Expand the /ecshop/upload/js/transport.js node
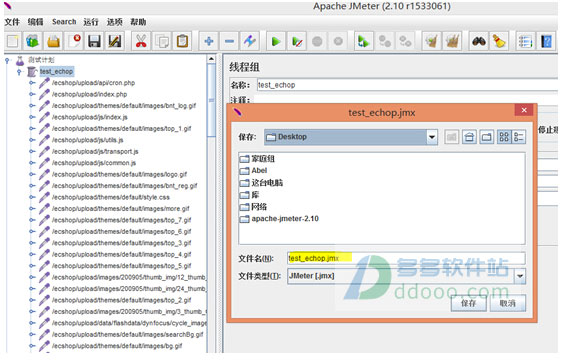Image resolution: width=563 pixels, height=361 pixels. point(32,152)
